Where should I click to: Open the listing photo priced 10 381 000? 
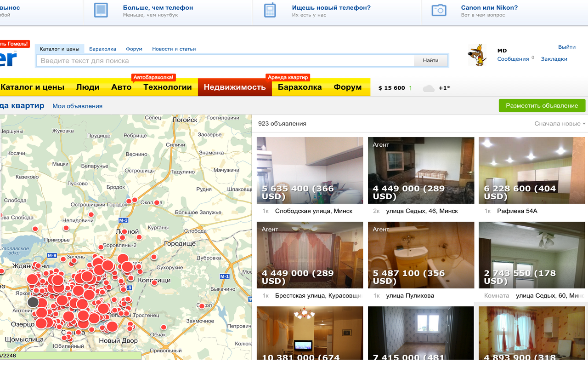310,333
